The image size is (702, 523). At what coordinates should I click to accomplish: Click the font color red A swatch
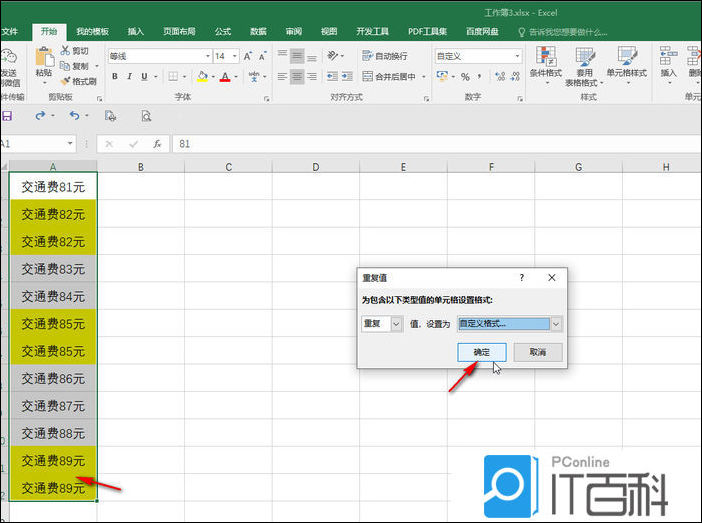223,77
